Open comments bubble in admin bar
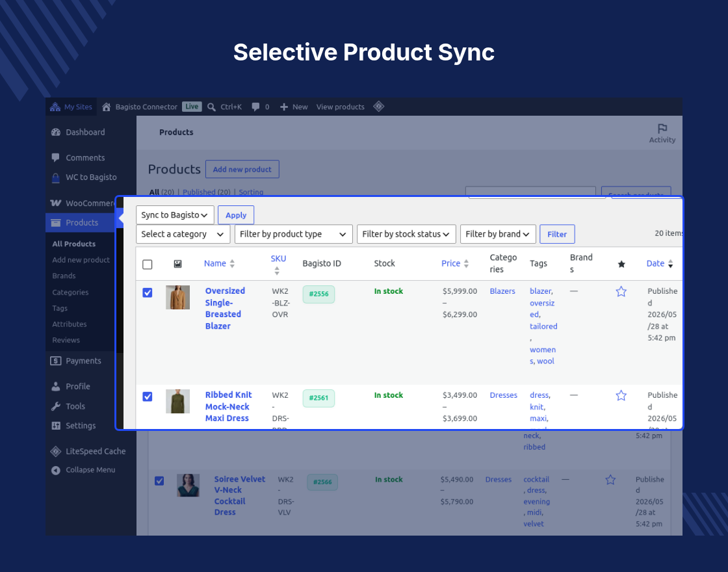This screenshot has height=572, width=728. pos(255,107)
